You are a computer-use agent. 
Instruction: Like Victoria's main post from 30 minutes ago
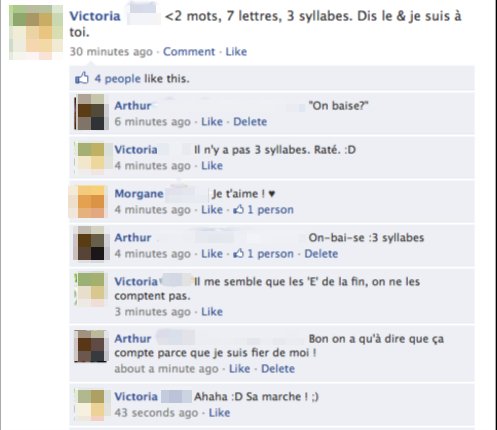coord(236,52)
